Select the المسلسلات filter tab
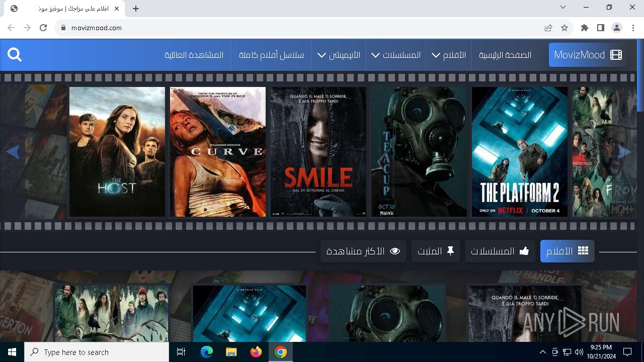The width and height of the screenshot is (644, 362). pyautogui.click(x=500, y=251)
